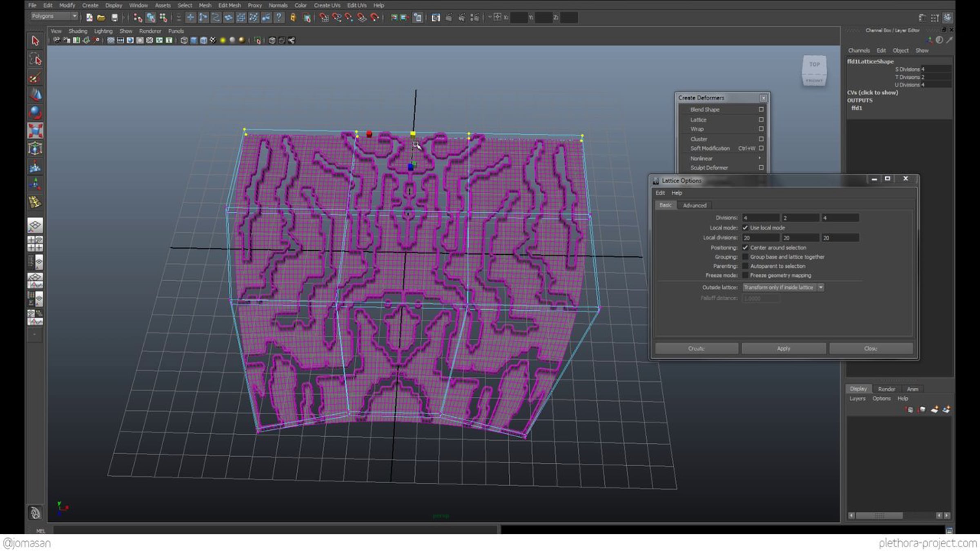Activate the Show Manipulator tool
This screenshot has height=551, width=980.
(35, 184)
